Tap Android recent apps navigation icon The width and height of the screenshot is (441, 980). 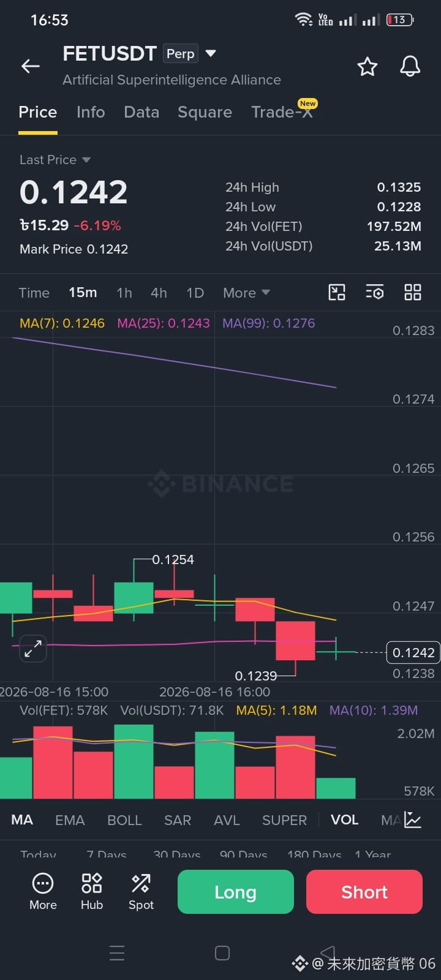coord(117,953)
